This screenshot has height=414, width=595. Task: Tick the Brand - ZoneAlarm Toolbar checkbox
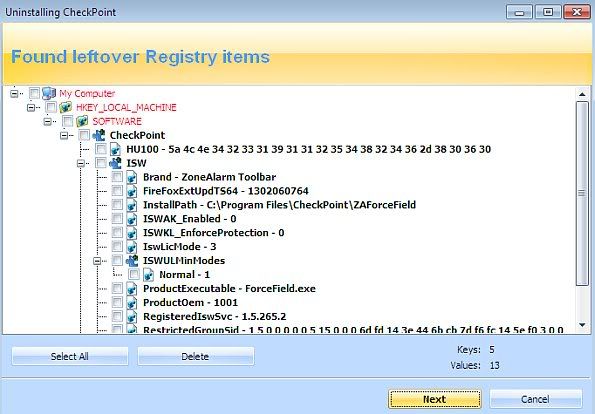[x=117, y=177]
